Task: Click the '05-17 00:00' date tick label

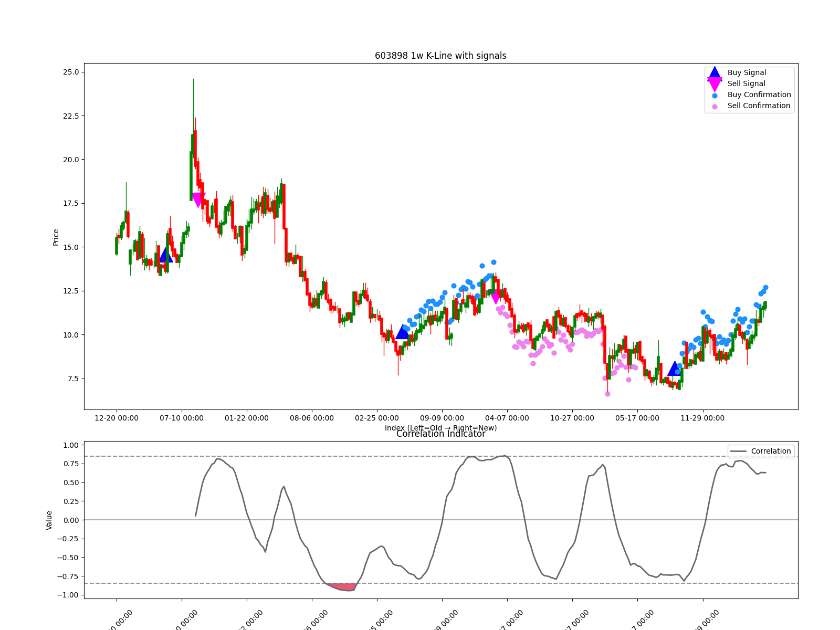Action: coord(637,418)
